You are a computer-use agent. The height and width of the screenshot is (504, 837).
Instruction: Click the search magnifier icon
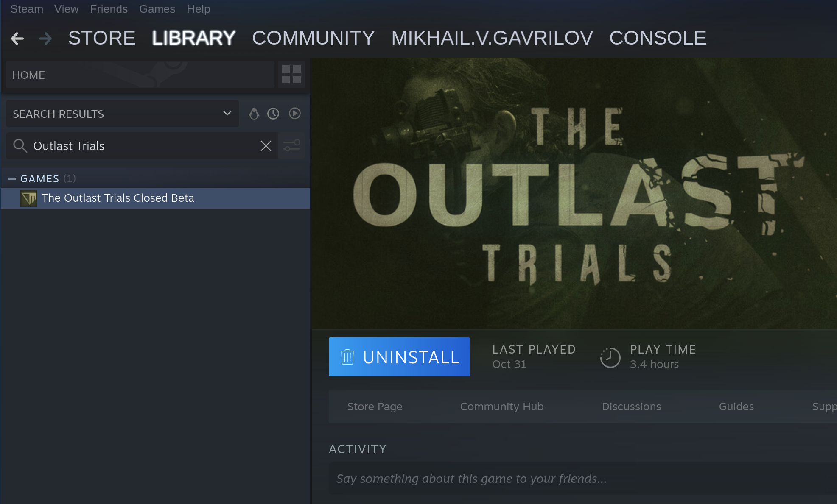(x=20, y=146)
